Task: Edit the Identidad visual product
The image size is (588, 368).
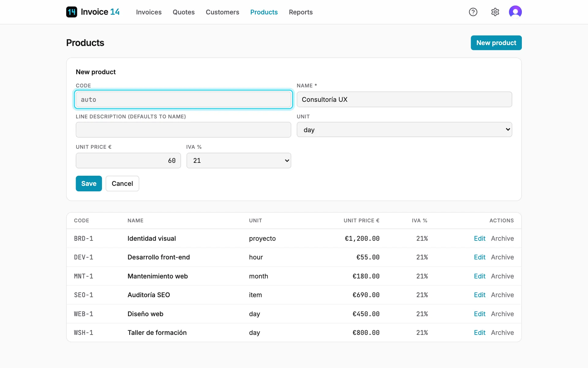Action: pos(480,238)
